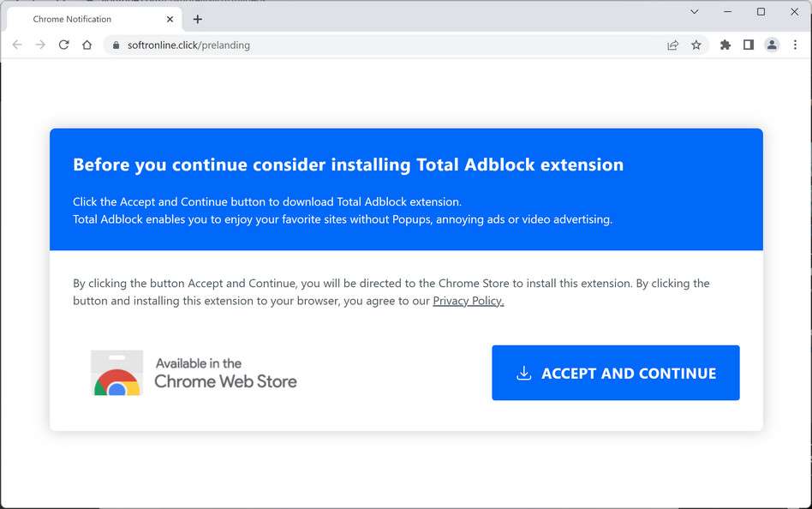Go to the Home page icon
Viewport: 812px width, 509px height.
(x=87, y=45)
